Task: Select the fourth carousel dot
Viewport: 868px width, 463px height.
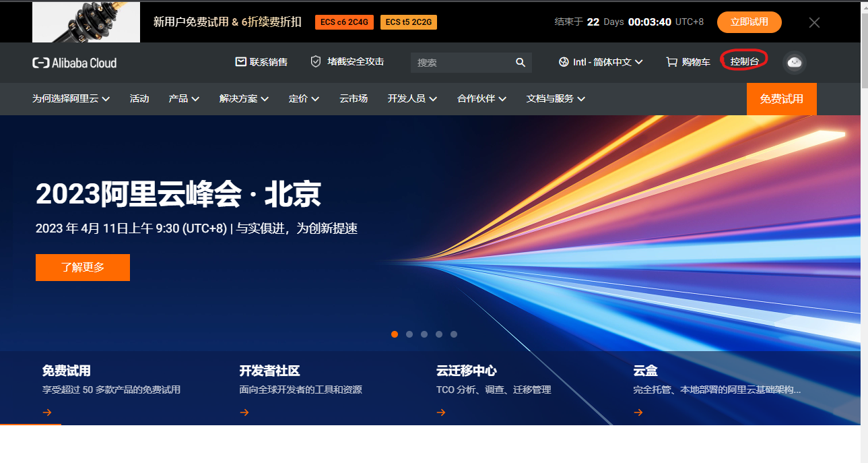Action: pos(439,334)
